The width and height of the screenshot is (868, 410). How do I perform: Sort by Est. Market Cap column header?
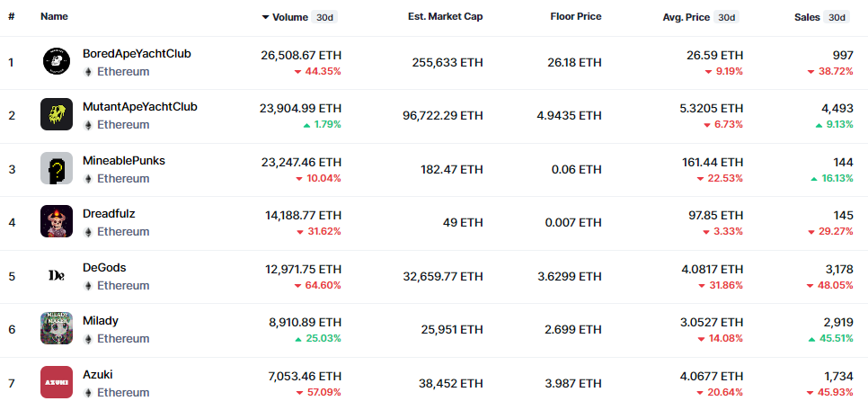445,16
